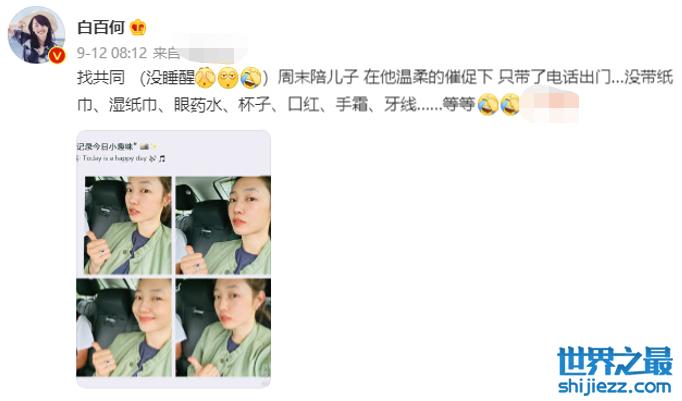The width and height of the screenshot is (682, 401).
Task: Click the crown membership icon beside username
Action: point(138,27)
